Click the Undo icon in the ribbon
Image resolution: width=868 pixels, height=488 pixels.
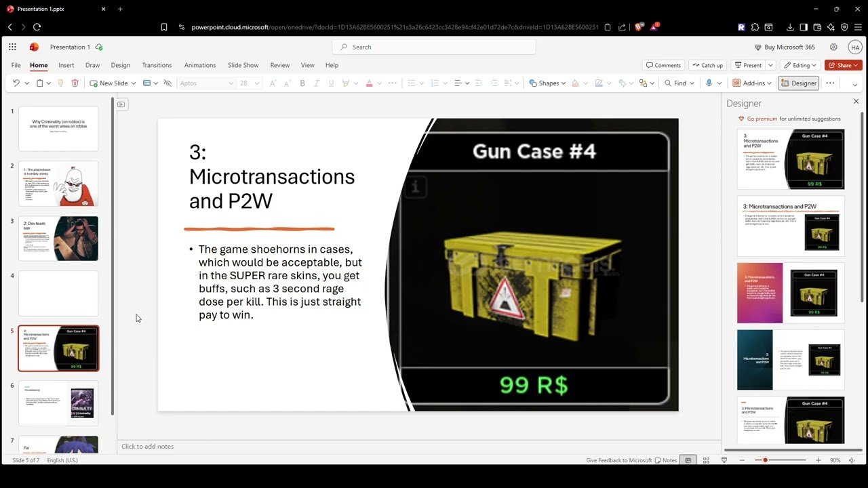[x=16, y=83]
